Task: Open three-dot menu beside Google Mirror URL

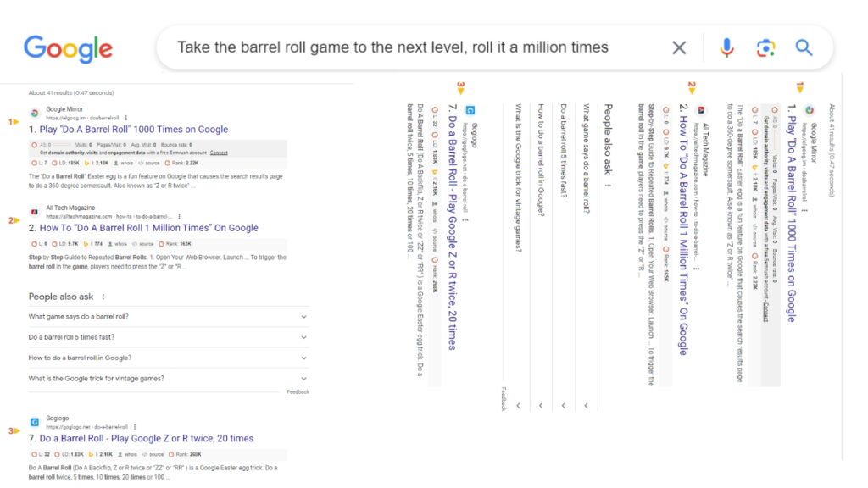Action: point(126,118)
